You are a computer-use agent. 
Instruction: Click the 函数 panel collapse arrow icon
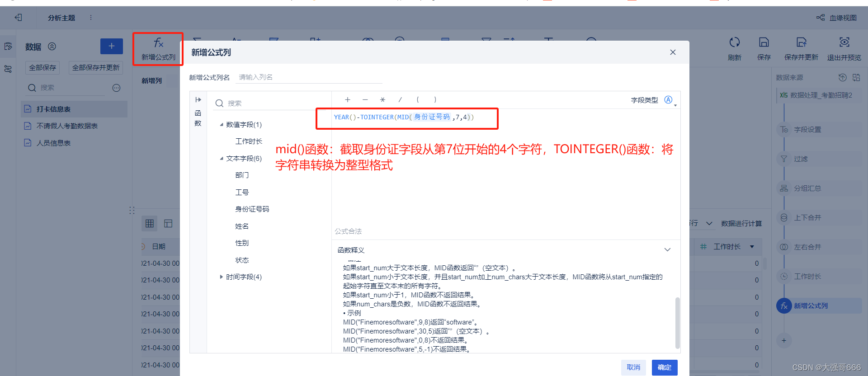pos(198,99)
